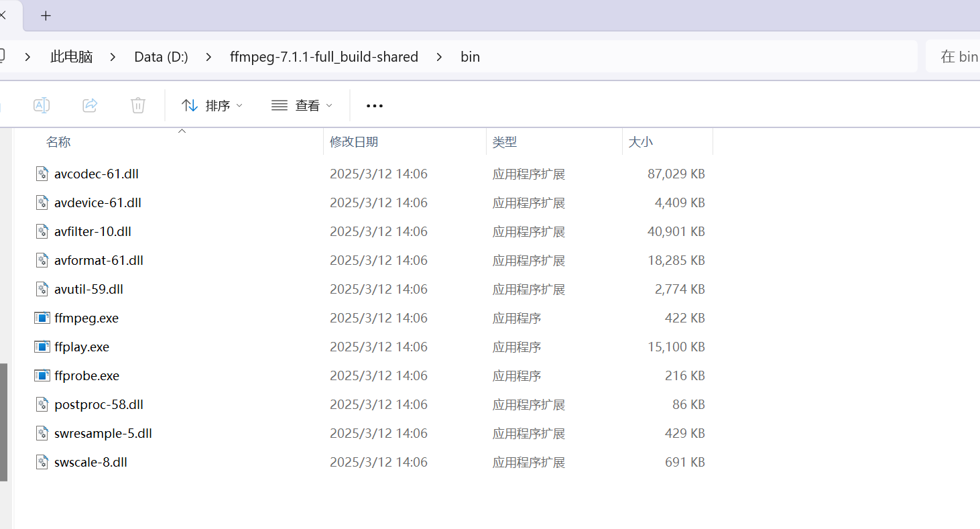Open the more options ellipsis menu

[x=375, y=106]
